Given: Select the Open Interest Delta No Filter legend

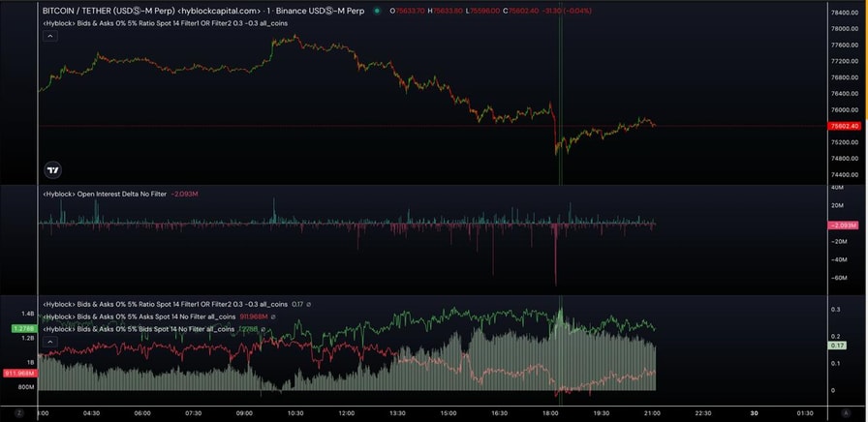Looking at the screenshot, I should point(105,194).
